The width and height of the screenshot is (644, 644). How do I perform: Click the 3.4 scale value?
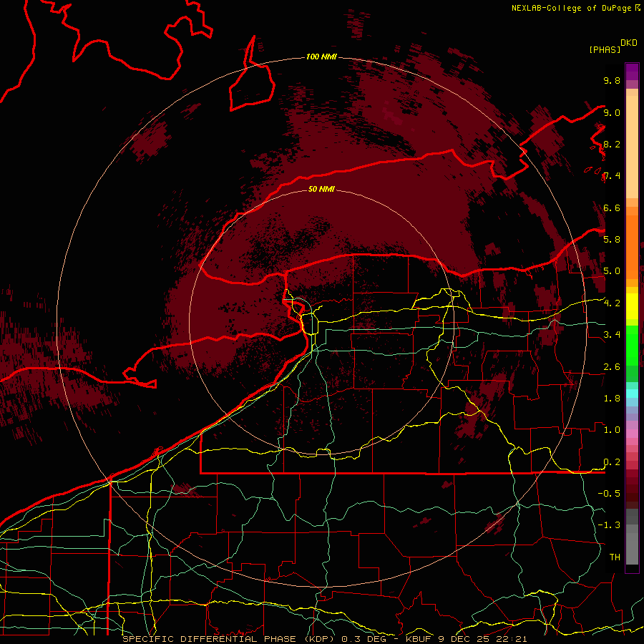pyautogui.click(x=612, y=335)
